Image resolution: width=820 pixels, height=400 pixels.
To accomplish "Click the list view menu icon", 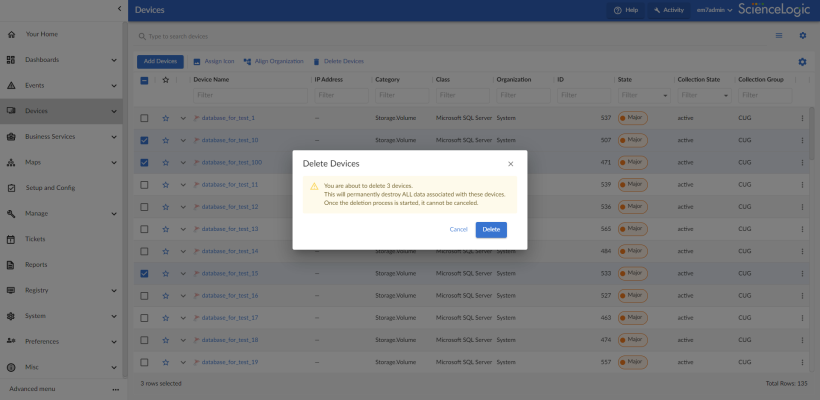I will pos(779,36).
